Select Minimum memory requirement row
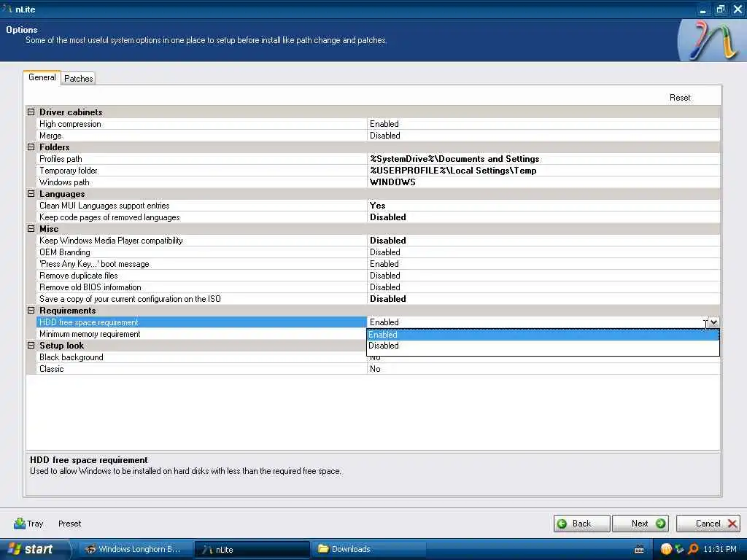This screenshot has width=747, height=560. [201, 334]
